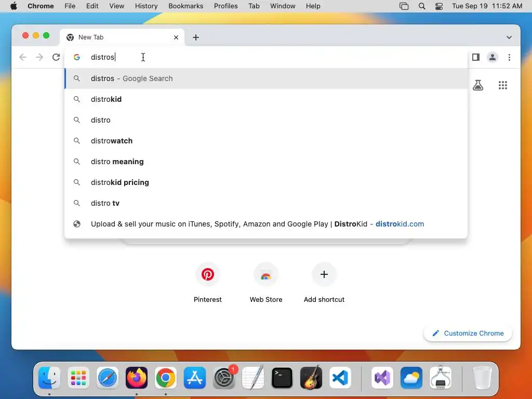Select the New Tab tab
This screenshot has height=399, width=532.
pyautogui.click(x=122, y=37)
